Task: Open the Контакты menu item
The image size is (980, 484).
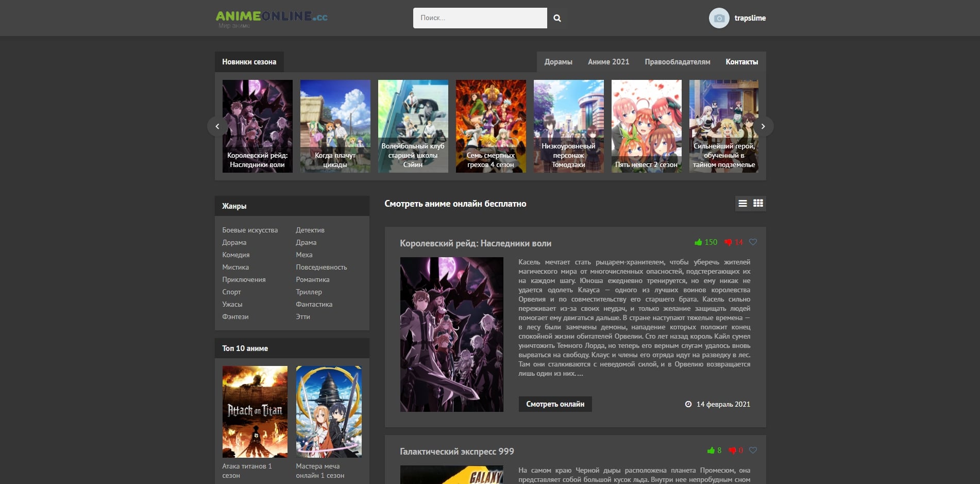Action: tap(741, 62)
